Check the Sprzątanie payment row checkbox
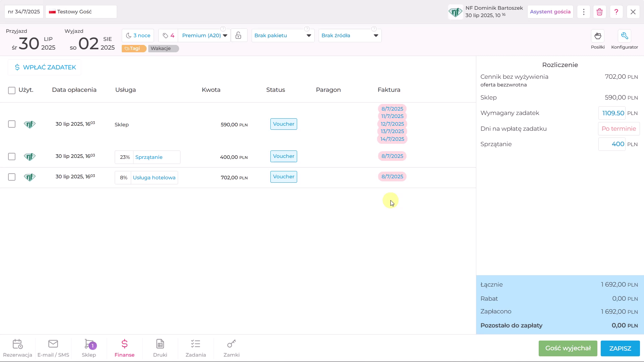The width and height of the screenshot is (644, 362). tap(12, 157)
